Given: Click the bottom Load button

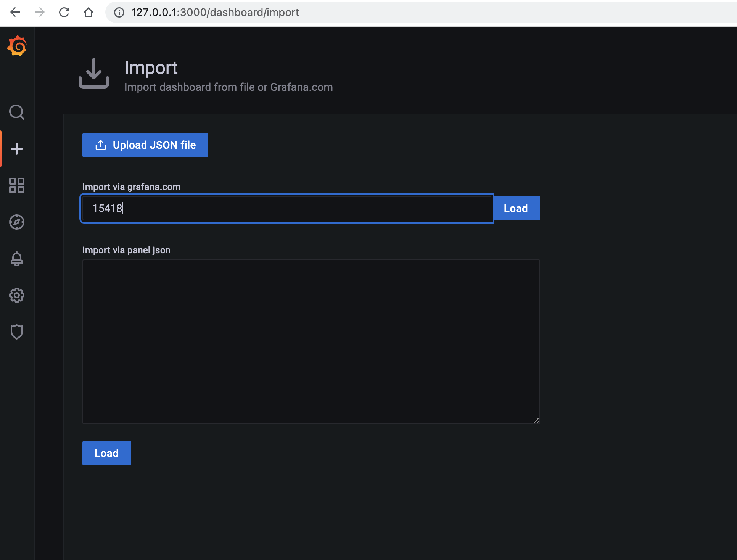Looking at the screenshot, I should (x=106, y=453).
